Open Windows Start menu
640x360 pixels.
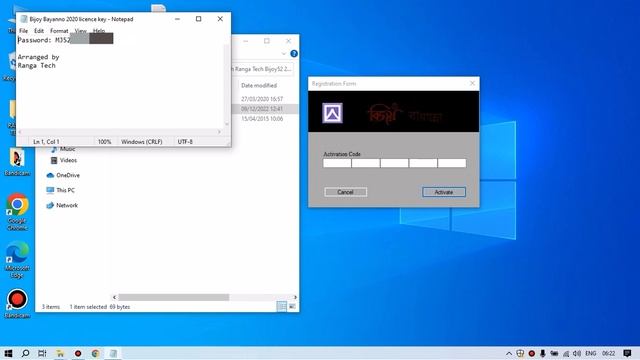coord(8,353)
